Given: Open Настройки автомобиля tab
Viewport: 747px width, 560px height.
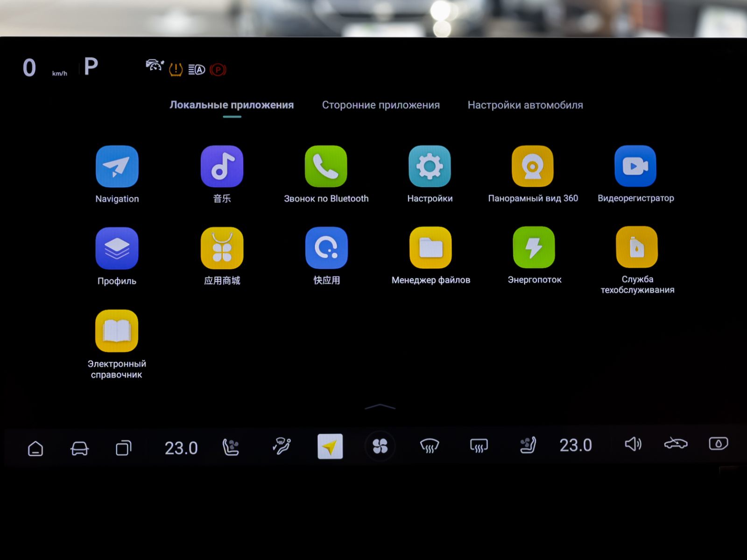Looking at the screenshot, I should click(x=525, y=105).
